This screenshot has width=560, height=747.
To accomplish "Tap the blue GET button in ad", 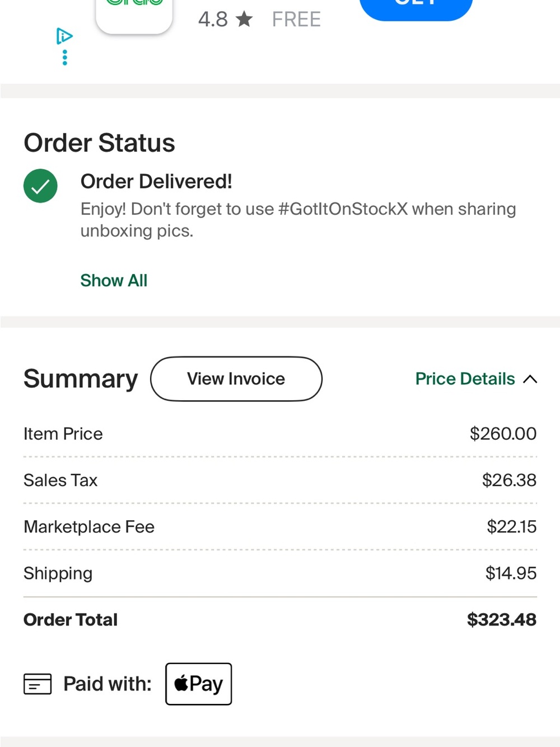I will coord(416,8).
